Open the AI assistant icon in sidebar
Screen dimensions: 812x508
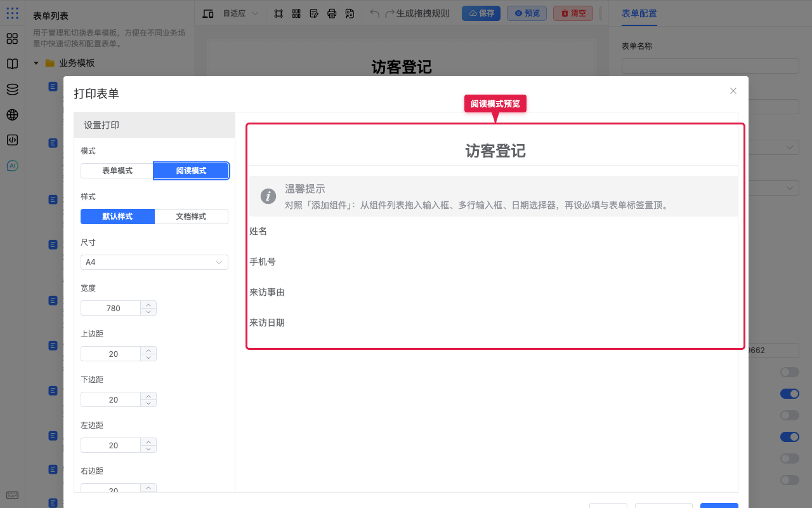tap(12, 166)
